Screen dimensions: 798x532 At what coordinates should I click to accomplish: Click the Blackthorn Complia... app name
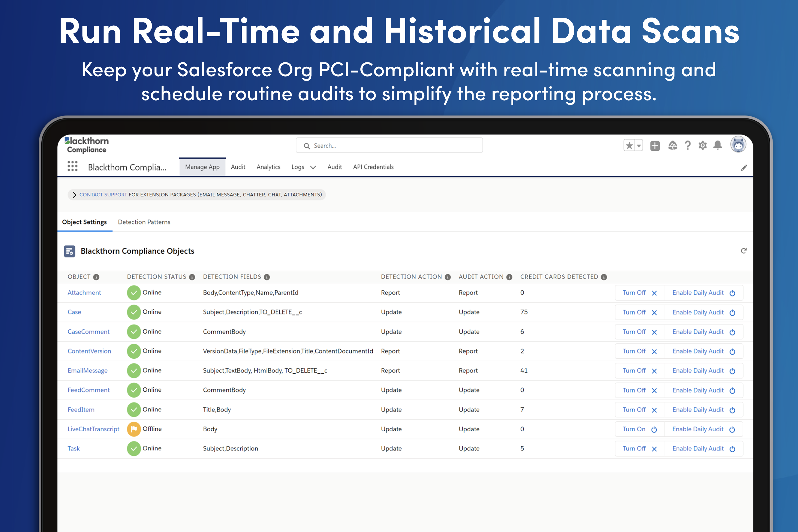[127, 167]
